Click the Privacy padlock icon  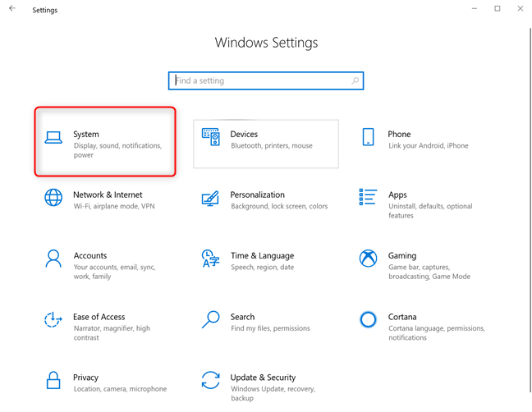53,380
